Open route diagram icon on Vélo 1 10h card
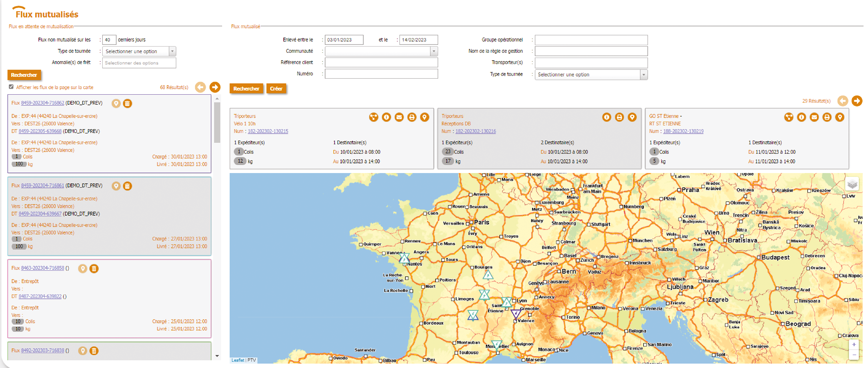Image resolution: width=868 pixels, height=368 pixels. click(x=373, y=117)
